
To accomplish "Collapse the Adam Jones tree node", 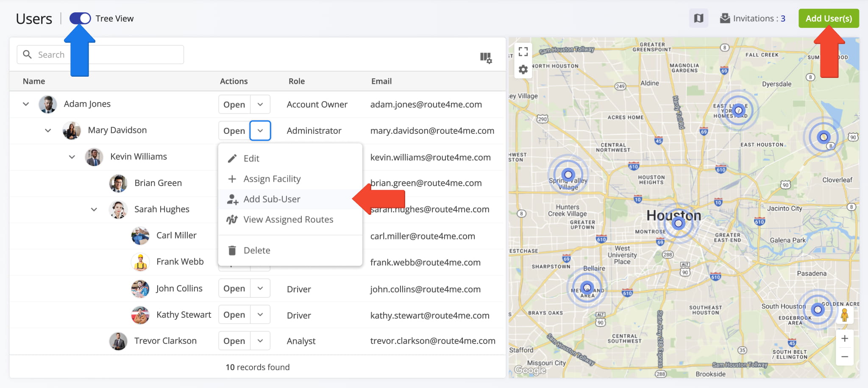I will [x=26, y=104].
